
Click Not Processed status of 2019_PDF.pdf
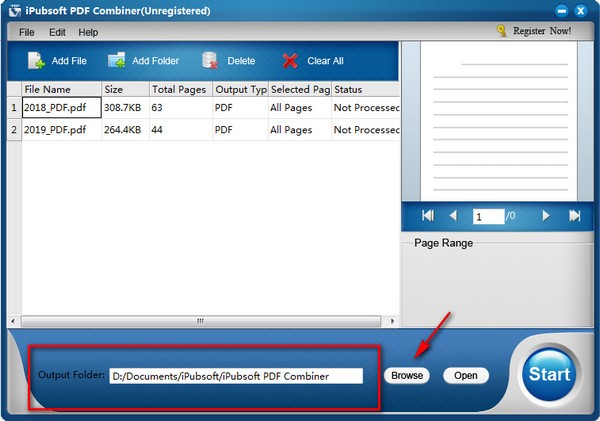[365, 130]
